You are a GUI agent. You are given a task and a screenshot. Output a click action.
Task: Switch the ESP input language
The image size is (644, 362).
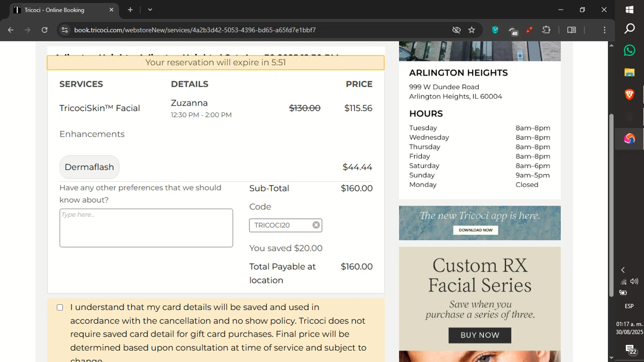(629, 306)
